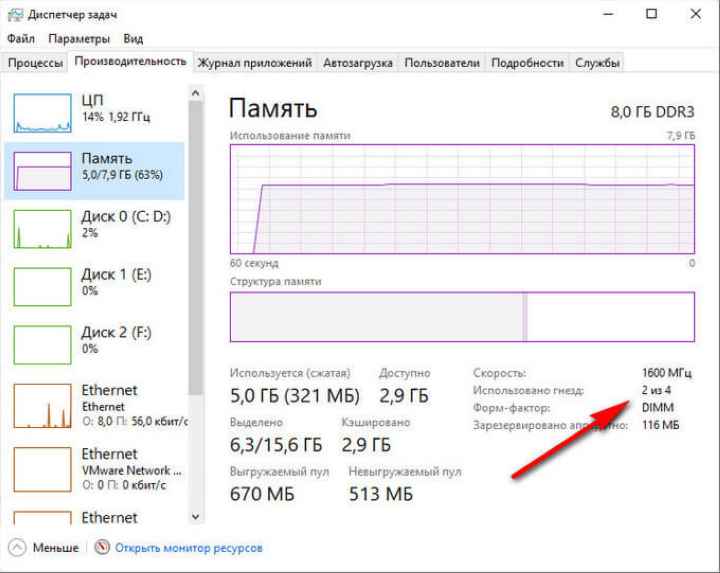
Task: Click the 1600 МГц speed value
Action: coord(666,373)
